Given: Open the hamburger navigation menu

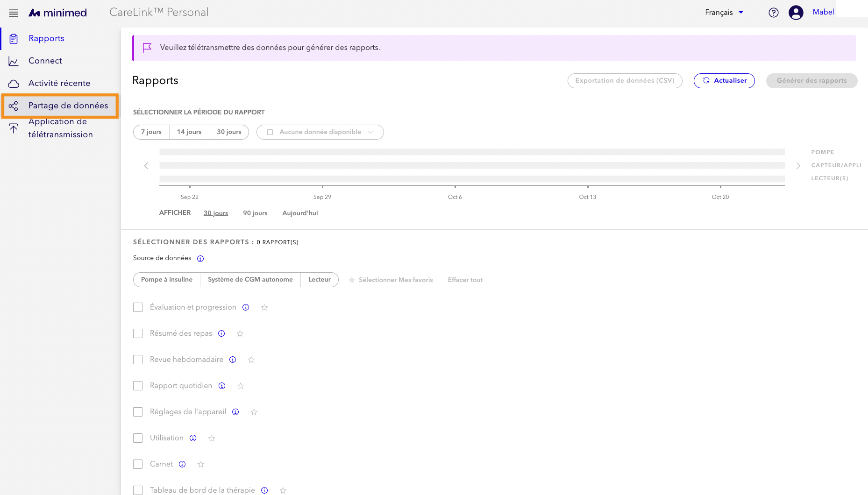Looking at the screenshot, I should pos(14,13).
